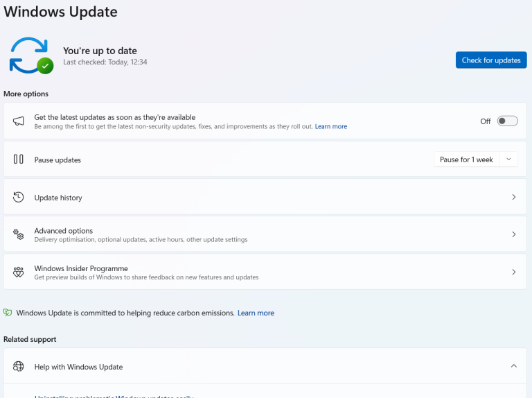Click the pause icon beside Pause updates
Image resolution: width=532 pixels, height=398 pixels.
click(19, 159)
